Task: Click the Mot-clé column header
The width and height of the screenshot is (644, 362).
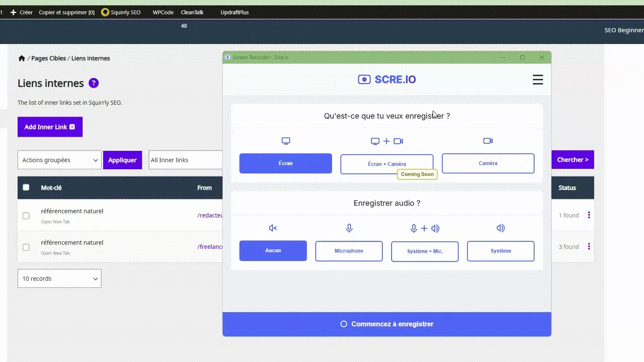Action: click(51, 188)
